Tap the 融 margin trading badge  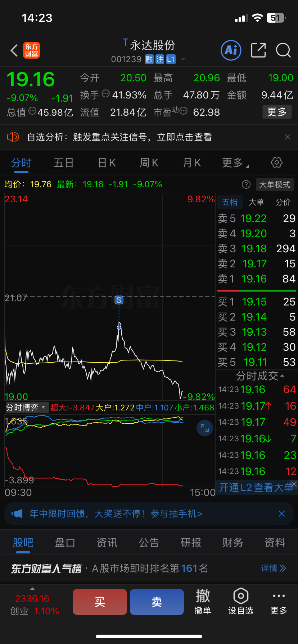point(149,59)
